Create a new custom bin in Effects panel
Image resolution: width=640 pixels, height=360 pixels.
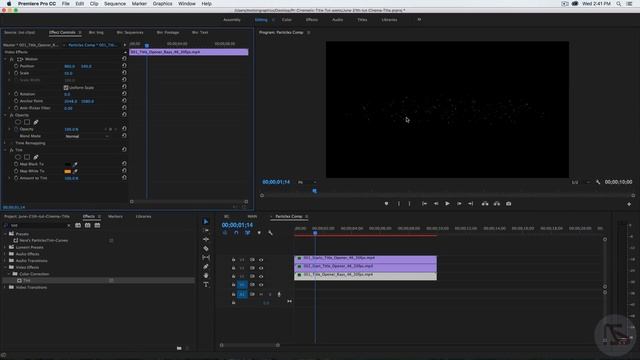click(x=179, y=348)
